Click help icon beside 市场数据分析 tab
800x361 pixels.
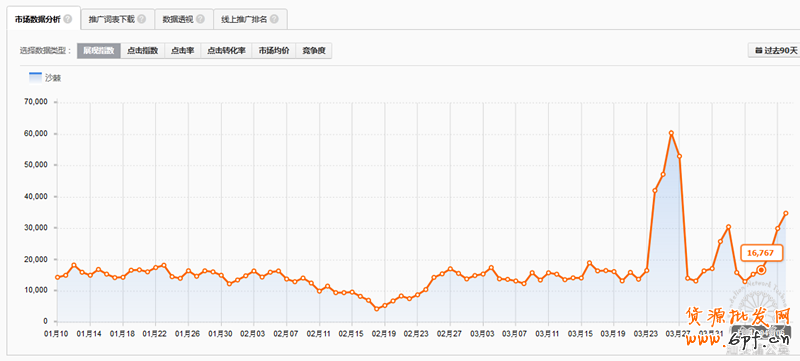pos(68,19)
